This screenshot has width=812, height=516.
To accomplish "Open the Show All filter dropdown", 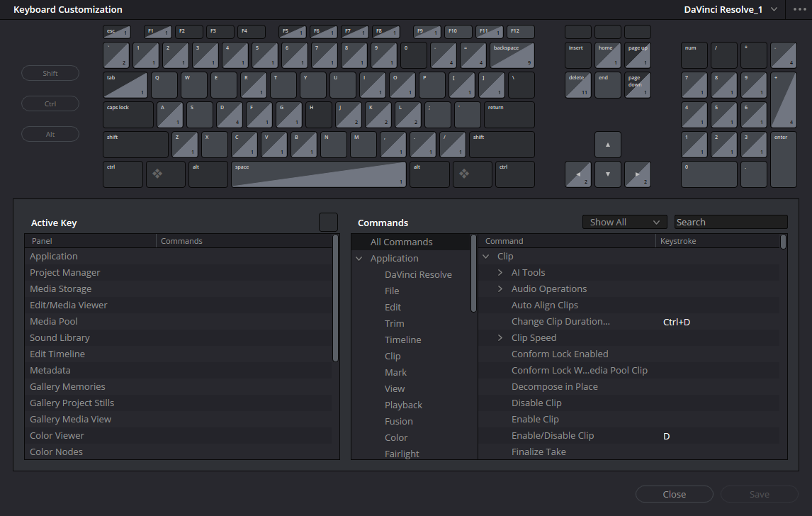I will point(624,223).
